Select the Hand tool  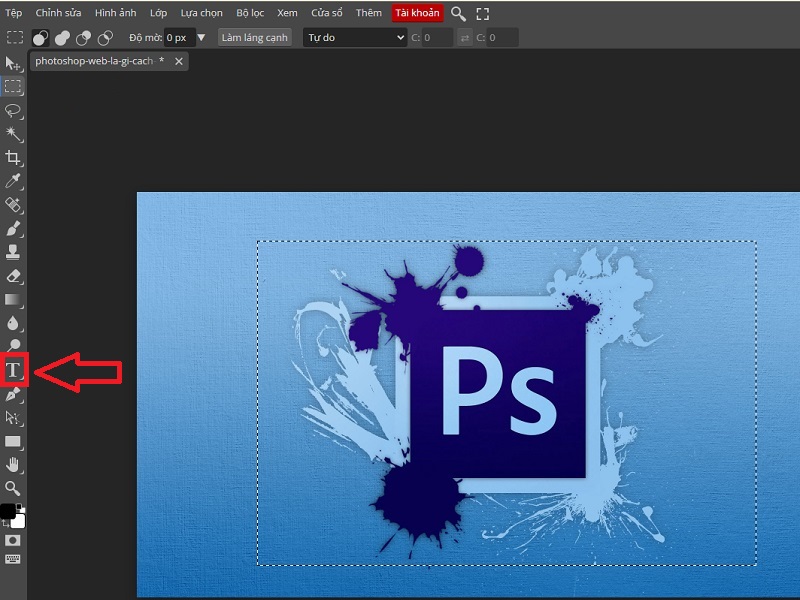coord(14,465)
